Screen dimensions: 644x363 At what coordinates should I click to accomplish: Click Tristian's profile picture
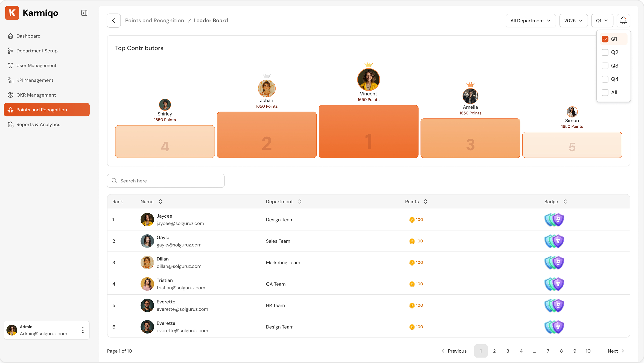point(147,284)
